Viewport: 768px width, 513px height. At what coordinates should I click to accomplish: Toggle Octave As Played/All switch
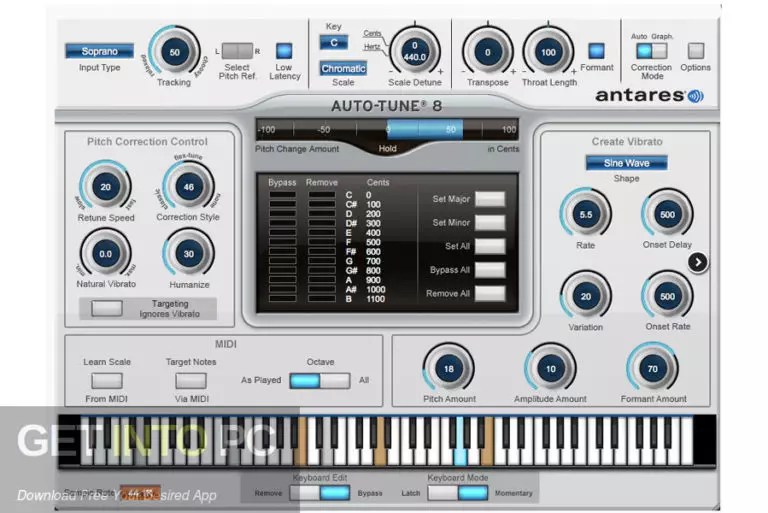[320, 381]
